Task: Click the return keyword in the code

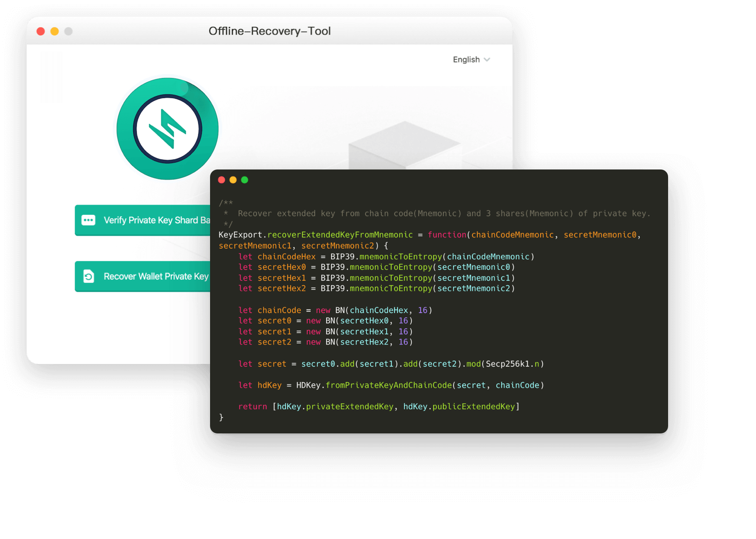Action: (x=253, y=407)
